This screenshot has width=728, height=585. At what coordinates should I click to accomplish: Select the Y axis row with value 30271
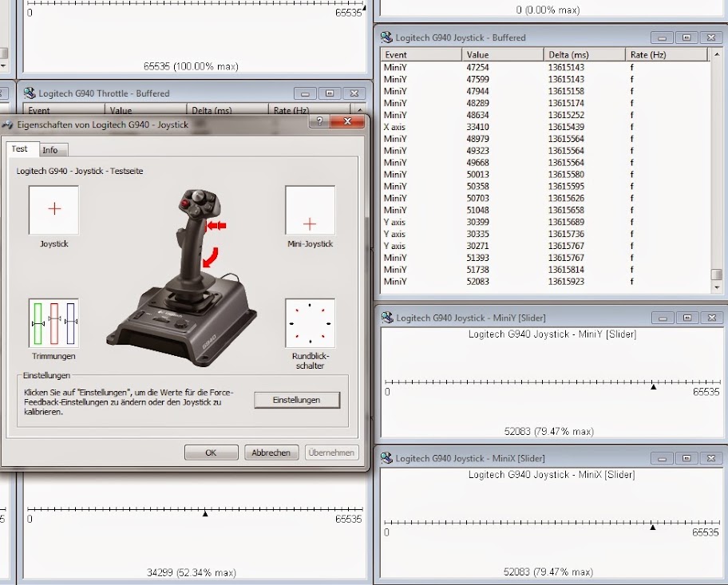(x=545, y=246)
